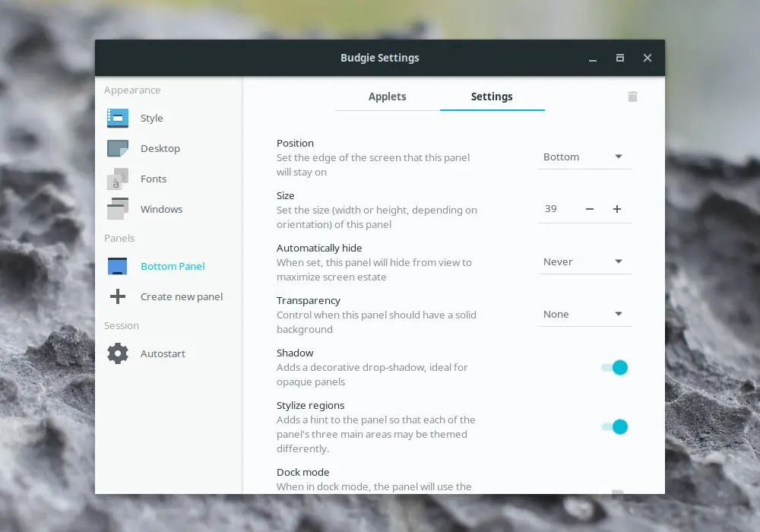The height and width of the screenshot is (532, 760).
Task: Click the Size value field showing 39
Action: 556,209
